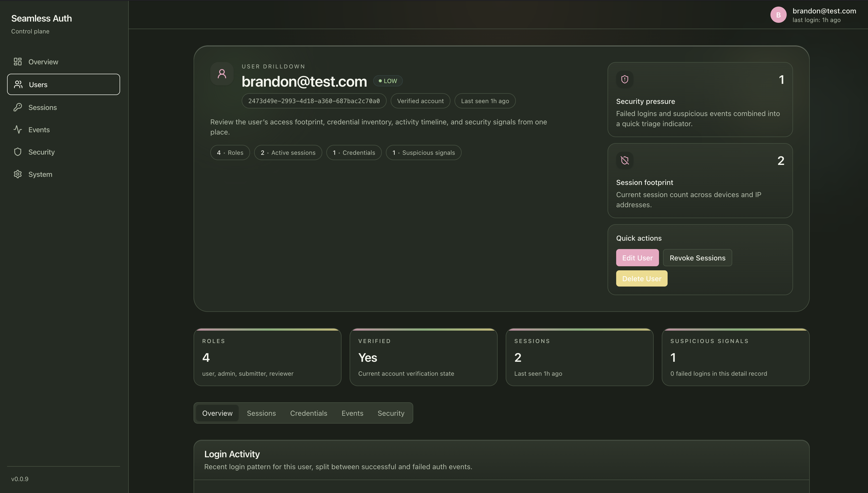The width and height of the screenshot is (868, 493).
Task: Click the Users people icon in sidebar
Action: [18, 84]
